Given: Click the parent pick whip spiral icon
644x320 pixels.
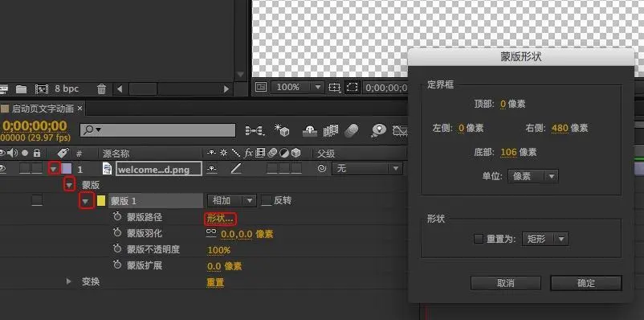Looking at the screenshot, I should coord(323,168).
